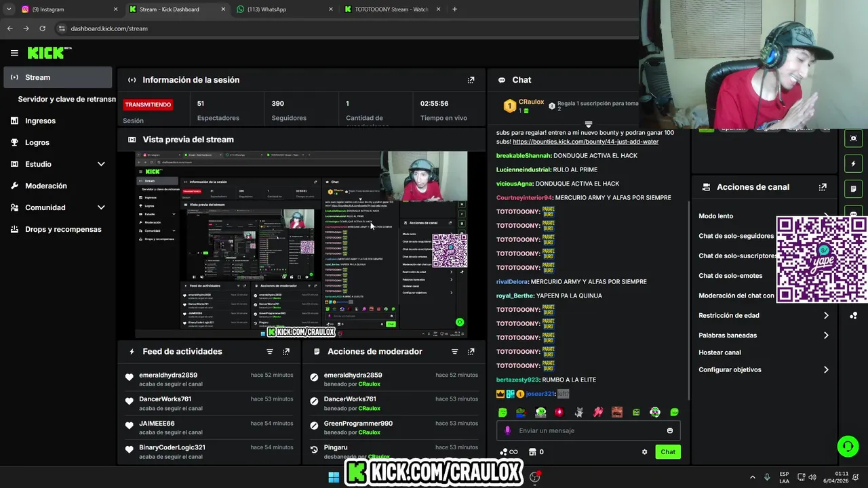
Task: Select Chat de solo-emotes action
Action: point(730,276)
